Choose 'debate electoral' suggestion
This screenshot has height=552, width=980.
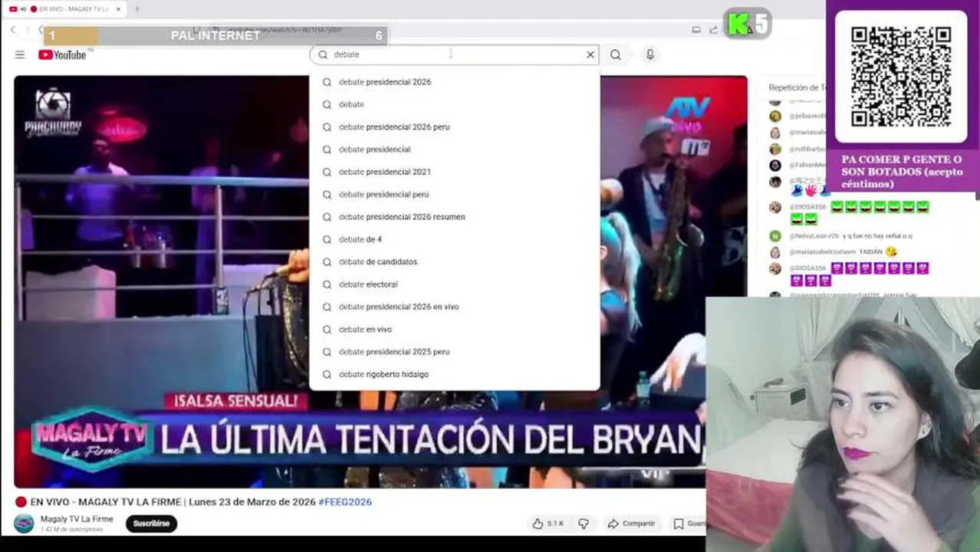(455, 284)
